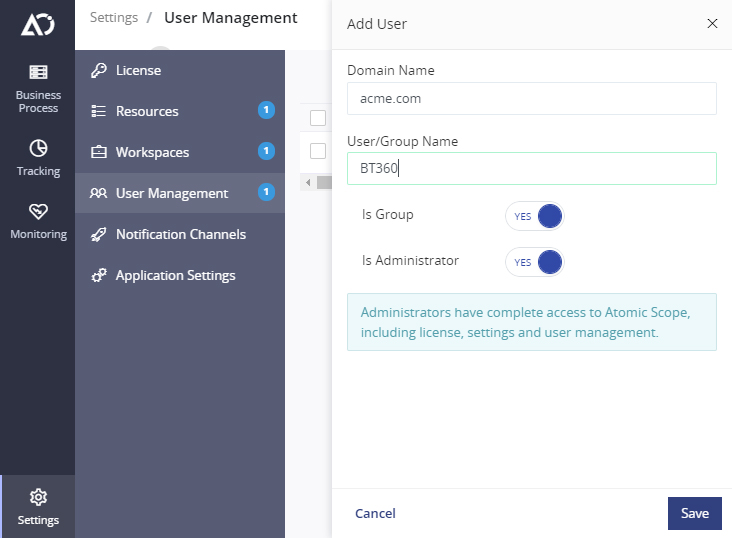The image size is (732, 538).
Task: Check the header row checkbox in table
Action: tap(318, 118)
